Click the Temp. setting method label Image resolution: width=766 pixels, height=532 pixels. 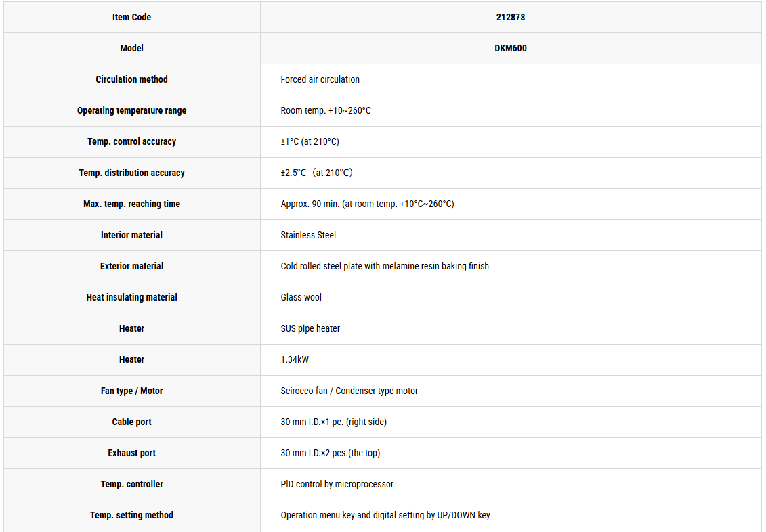click(131, 515)
